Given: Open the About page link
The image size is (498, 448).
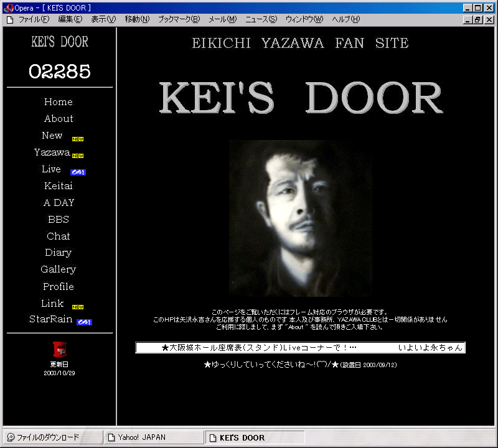Looking at the screenshot, I should click(59, 119).
